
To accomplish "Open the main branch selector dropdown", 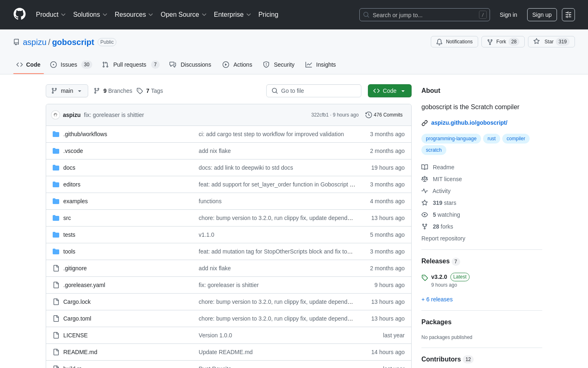I will pyautogui.click(x=67, y=91).
